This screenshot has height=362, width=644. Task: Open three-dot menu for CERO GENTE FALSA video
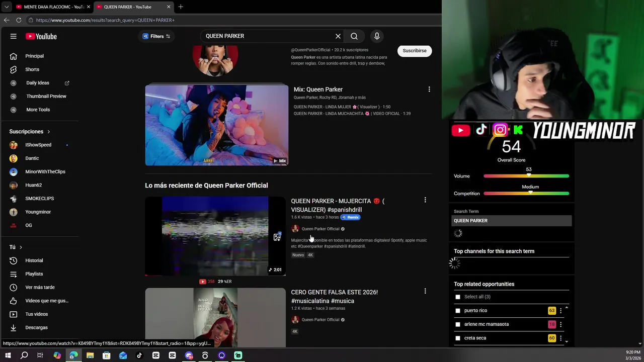click(425, 291)
